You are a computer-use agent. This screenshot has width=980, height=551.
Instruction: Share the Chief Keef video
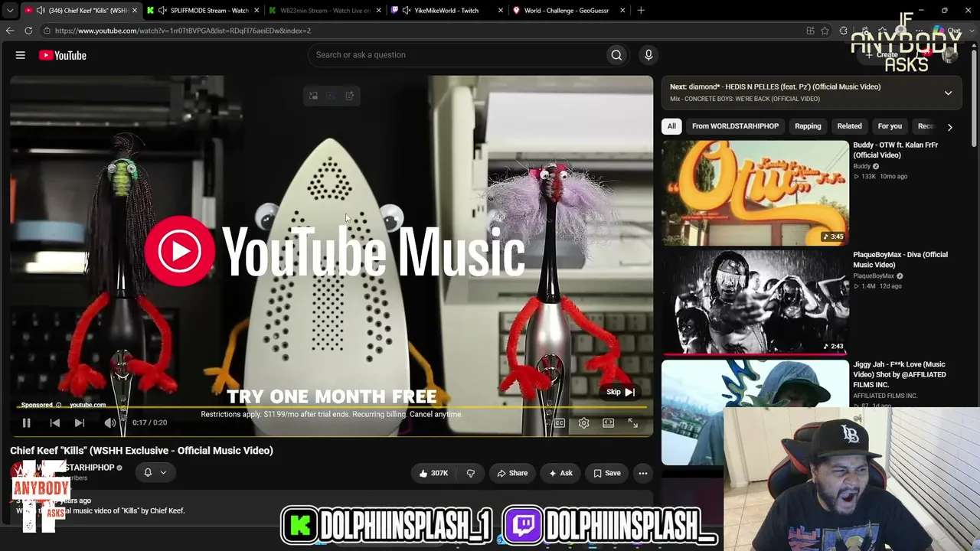tap(512, 473)
